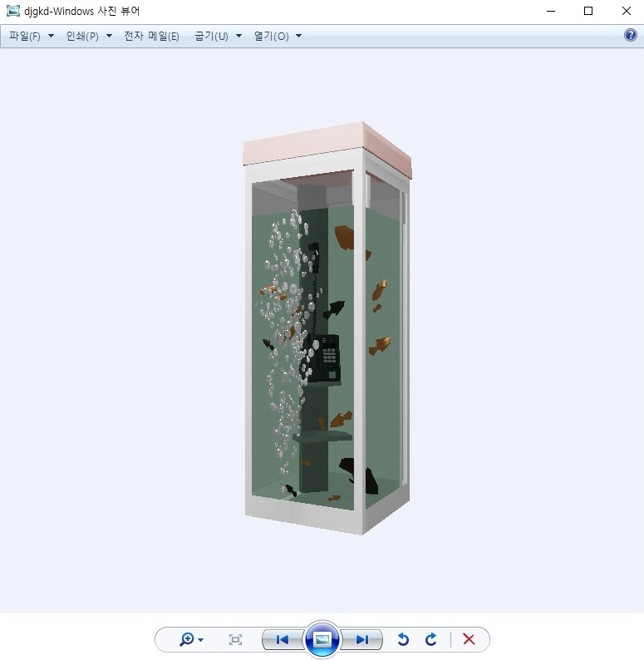Open the 파일(F) menu
Viewport: 644px width, 660px height.
pyautogui.click(x=31, y=36)
